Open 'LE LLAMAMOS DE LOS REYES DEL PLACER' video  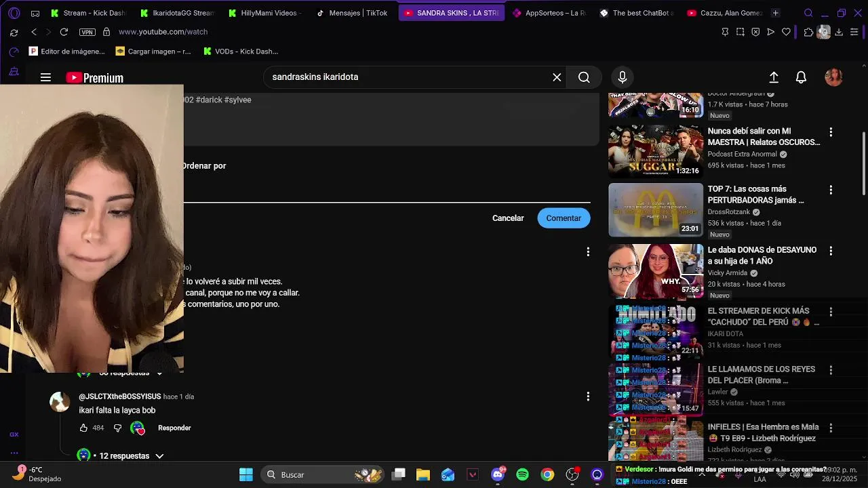(x=762, y=375)
